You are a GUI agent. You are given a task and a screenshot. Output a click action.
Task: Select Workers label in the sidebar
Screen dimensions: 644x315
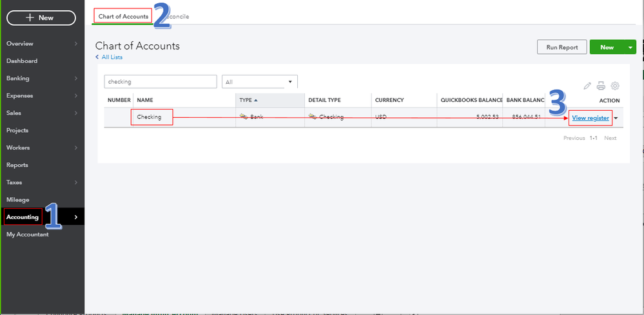tap(18, 148)
